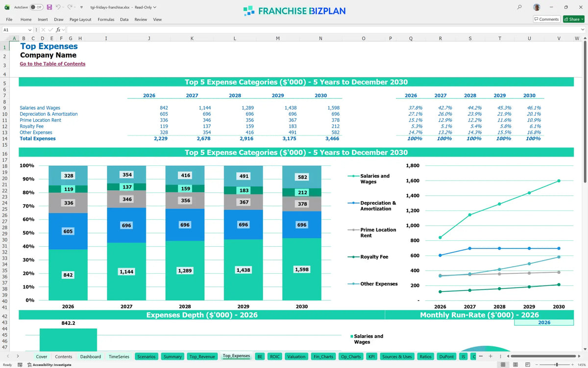Viewport: 588px width, 368px height.
Task: Open the user account avatar
Action: (537, 7)
